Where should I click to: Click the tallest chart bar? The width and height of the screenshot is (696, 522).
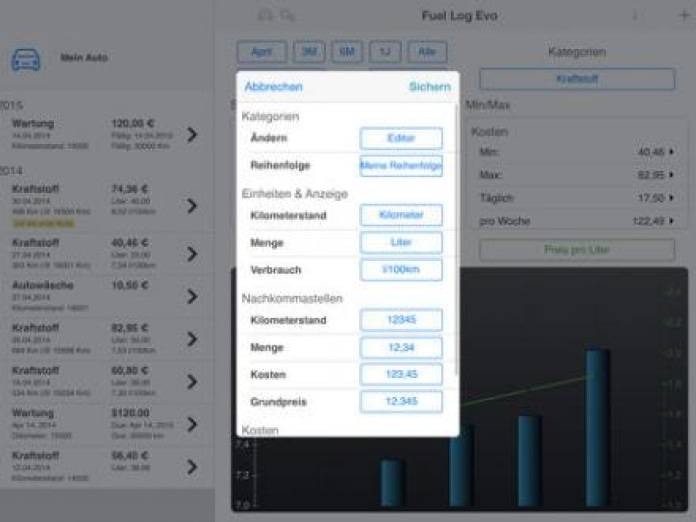coord(597,427)
